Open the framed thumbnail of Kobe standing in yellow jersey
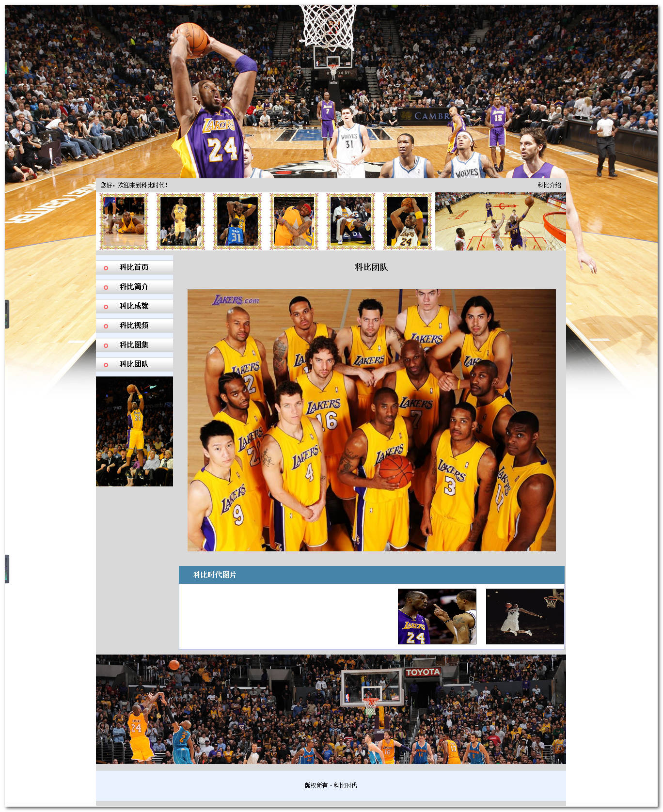This screenshot has width=663, height=812. click(x=180, y=221)
